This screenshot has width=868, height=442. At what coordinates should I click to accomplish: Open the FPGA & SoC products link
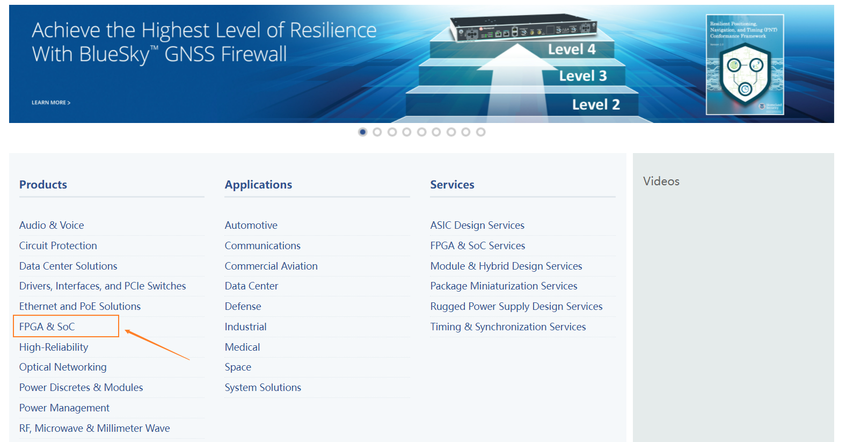[47, 327]
